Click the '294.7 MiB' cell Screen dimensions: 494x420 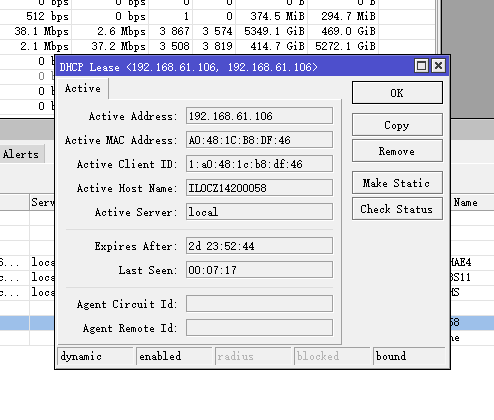click(x=343, y=16)
